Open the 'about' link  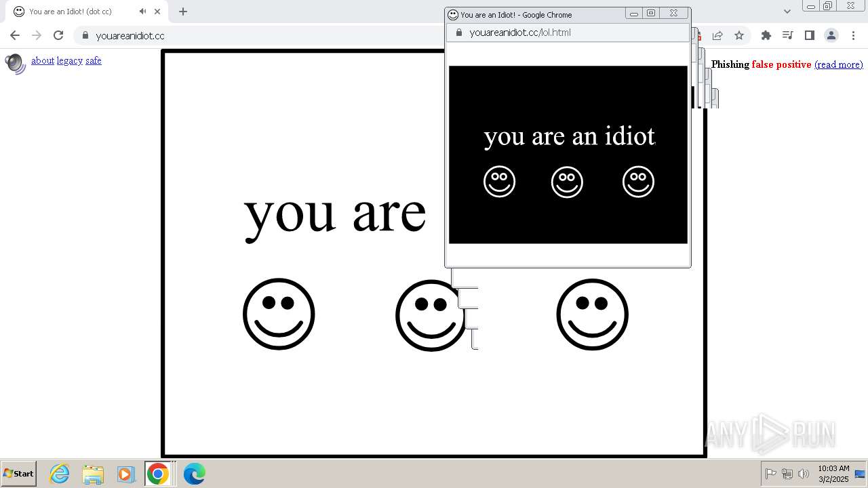pos(43,60)
